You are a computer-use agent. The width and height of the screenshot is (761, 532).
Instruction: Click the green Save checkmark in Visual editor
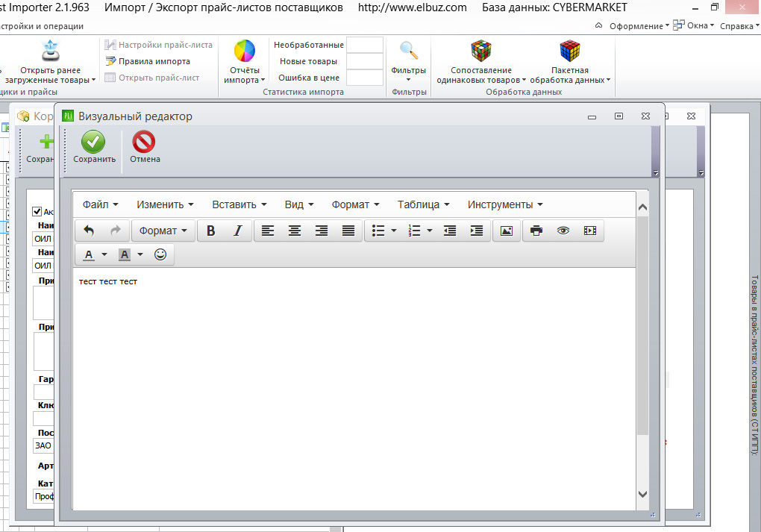point(93,142)
